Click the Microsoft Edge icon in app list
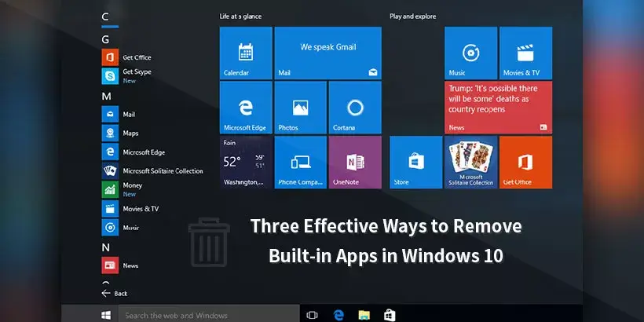Screen dimensions: 644x322 (110, 152)
